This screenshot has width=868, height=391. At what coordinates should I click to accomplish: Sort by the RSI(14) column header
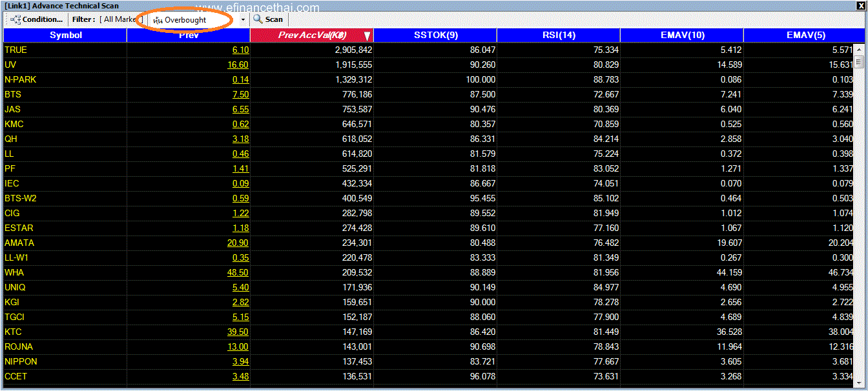click(559, 35)
